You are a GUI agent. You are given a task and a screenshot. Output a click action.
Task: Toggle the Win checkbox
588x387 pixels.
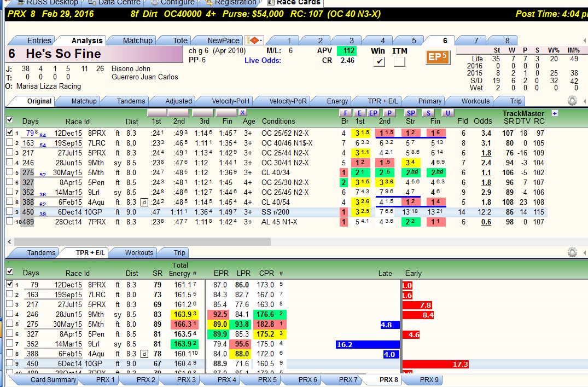tap(379, 61)
